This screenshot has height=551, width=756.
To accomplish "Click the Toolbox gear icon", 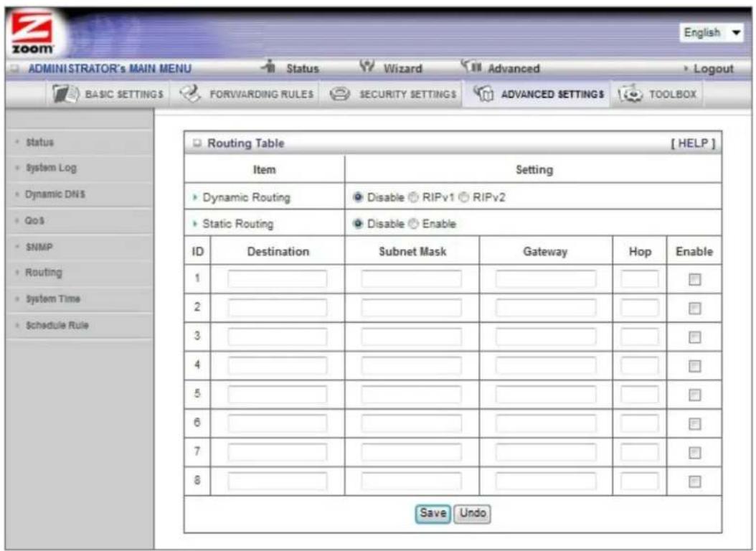I will 630,94.
